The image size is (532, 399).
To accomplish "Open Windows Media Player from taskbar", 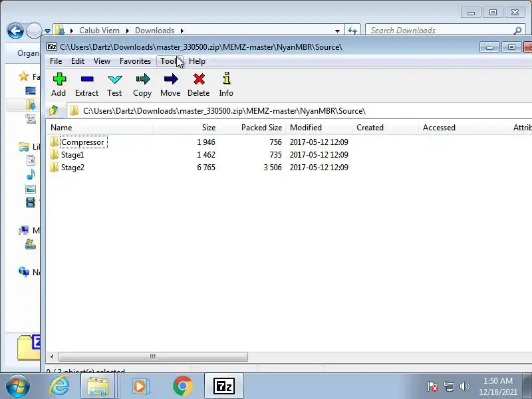I will coord(140,386).
